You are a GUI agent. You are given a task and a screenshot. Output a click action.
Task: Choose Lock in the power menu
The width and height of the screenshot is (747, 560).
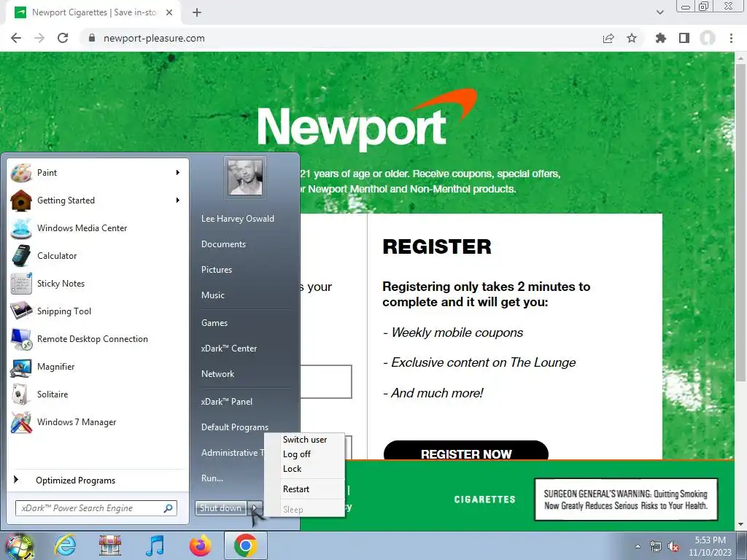point(305,469)
